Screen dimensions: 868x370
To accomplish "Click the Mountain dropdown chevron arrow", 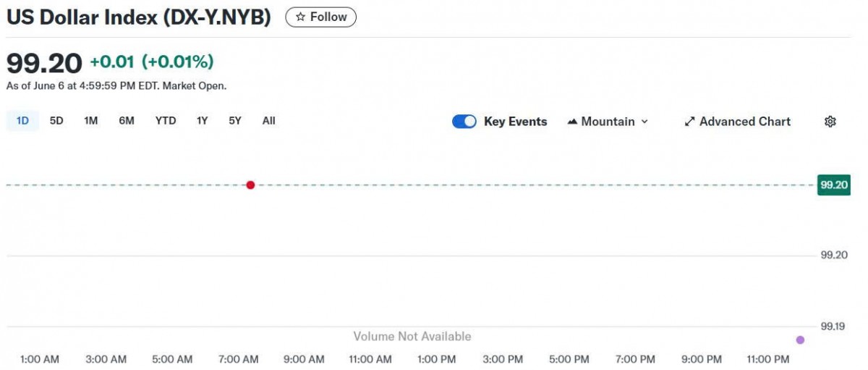I will (x=644, y=122).
